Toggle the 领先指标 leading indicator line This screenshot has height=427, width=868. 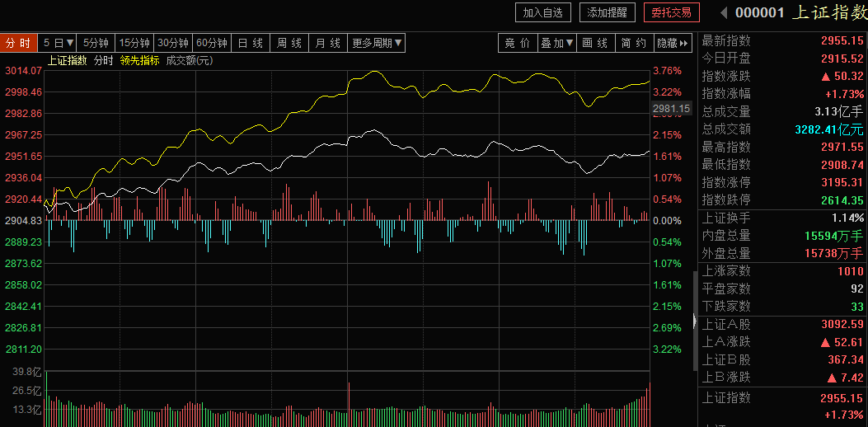(139, 61)
